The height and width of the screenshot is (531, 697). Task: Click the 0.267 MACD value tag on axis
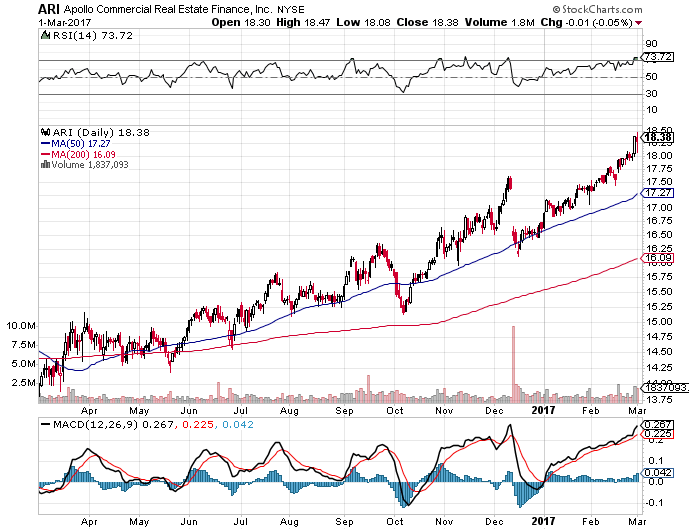pyautogui.click(x=657, y=425)
